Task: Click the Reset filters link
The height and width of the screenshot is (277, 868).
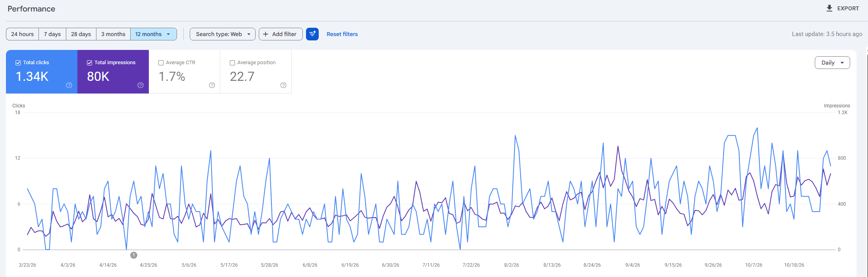Action: coord(342,34)
